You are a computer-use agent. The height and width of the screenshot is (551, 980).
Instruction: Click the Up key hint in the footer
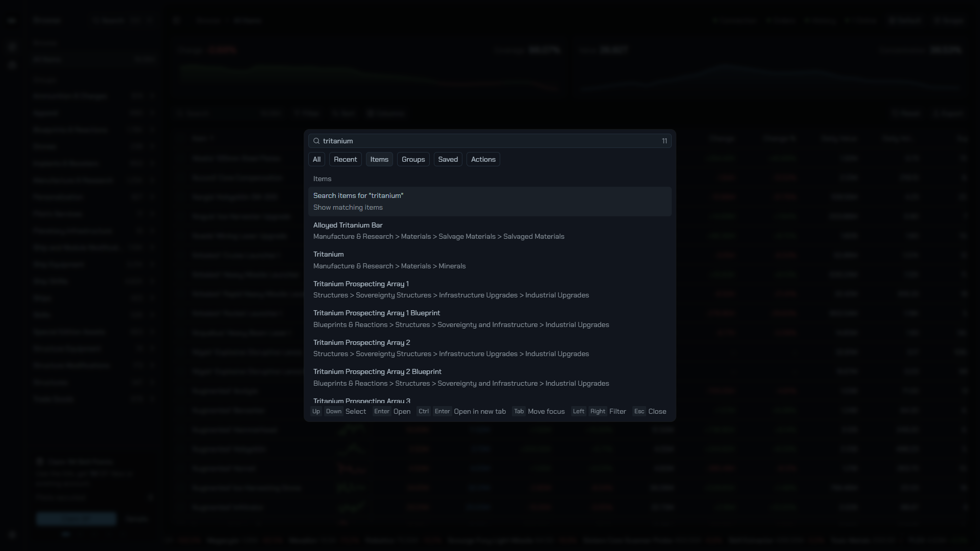[316, 411]
